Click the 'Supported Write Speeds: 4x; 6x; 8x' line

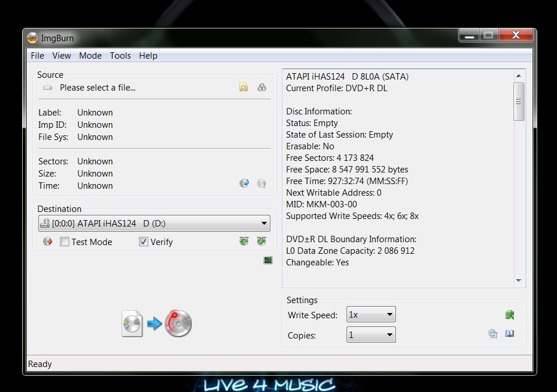pos(352,216)
